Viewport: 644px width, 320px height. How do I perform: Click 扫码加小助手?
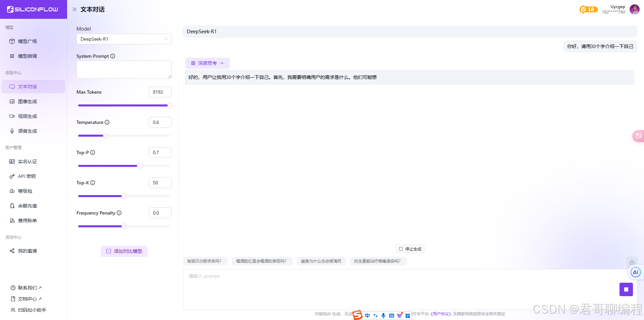click(29, 310)
